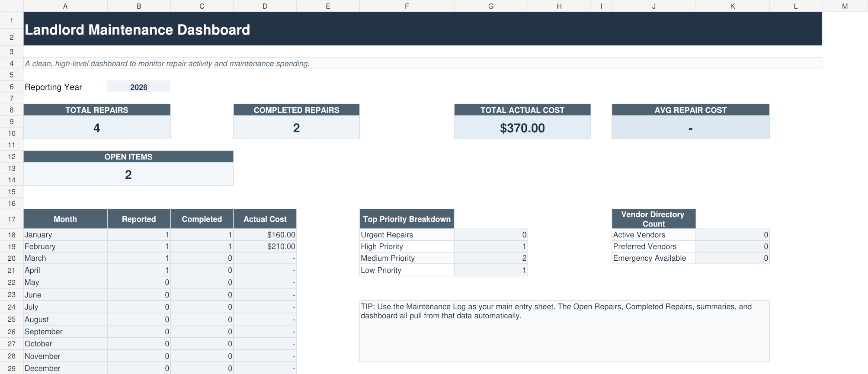Select row 29 header
The width and height of the screenshot is (868, 374).
[x=12, y=368]
